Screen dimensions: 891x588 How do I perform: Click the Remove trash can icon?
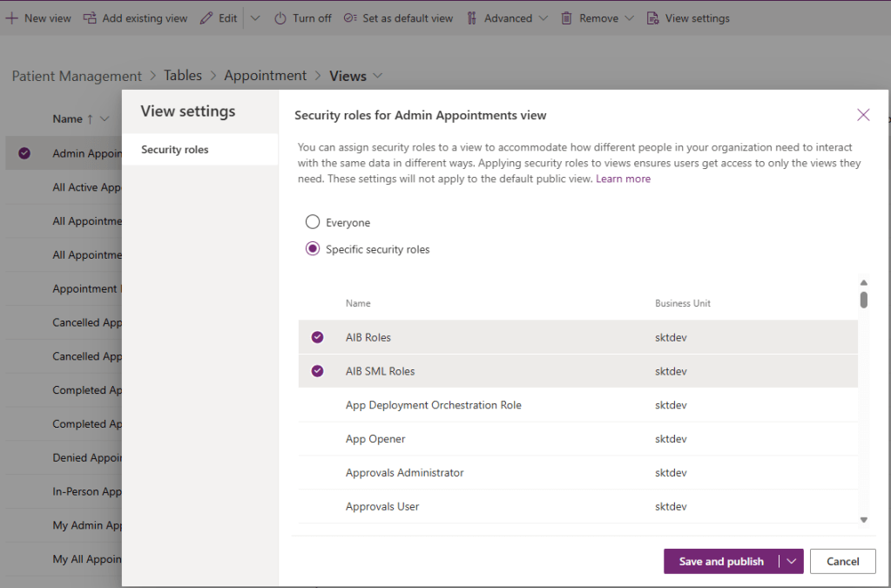point(567,18)
